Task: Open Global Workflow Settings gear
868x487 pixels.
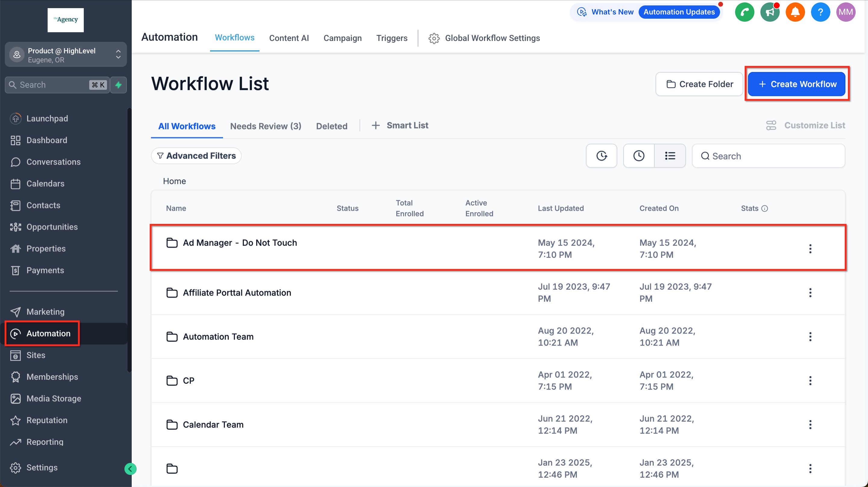Action: (x=434, y=38)
